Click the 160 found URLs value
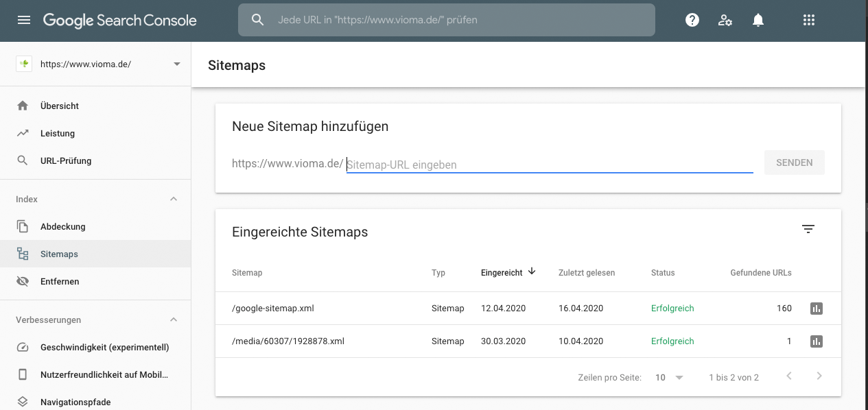The image size is (868, 410). (x=784, y=309)
